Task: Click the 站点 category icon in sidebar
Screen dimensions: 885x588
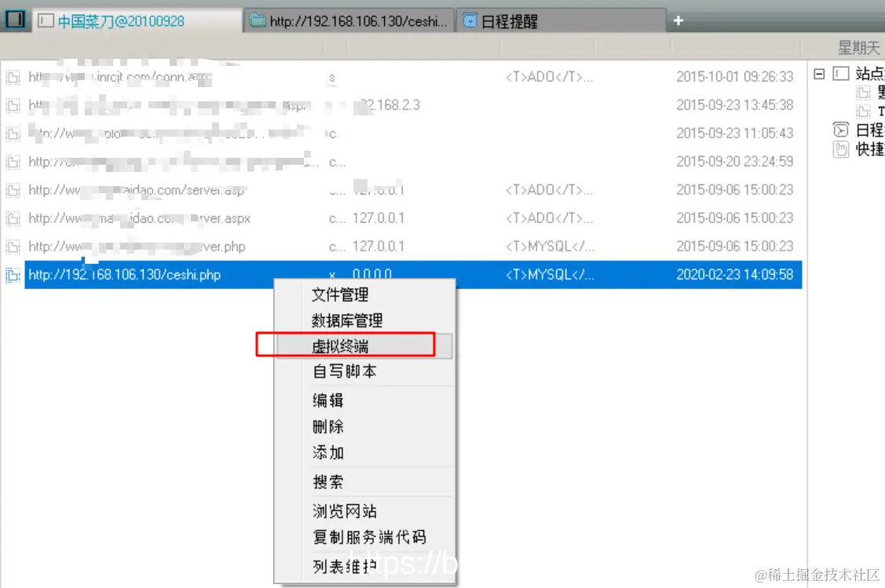Action: [x=841, y=73]
